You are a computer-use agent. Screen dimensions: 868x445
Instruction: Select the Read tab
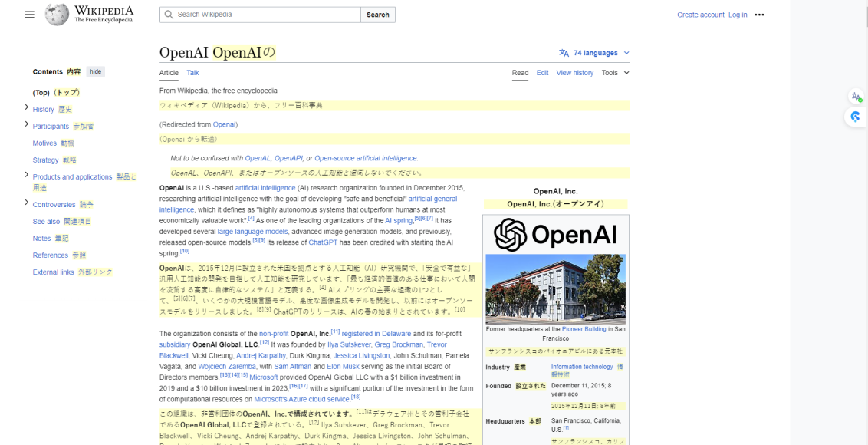(x=520, y=73)
